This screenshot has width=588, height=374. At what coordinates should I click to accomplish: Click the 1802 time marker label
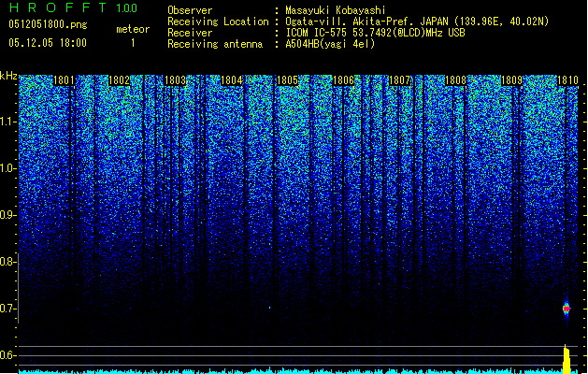pyautogui.click(x=119, y=80)
